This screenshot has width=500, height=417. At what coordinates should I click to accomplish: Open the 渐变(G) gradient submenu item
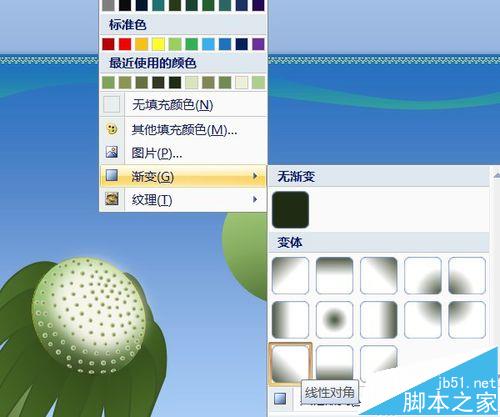(183, 176)
